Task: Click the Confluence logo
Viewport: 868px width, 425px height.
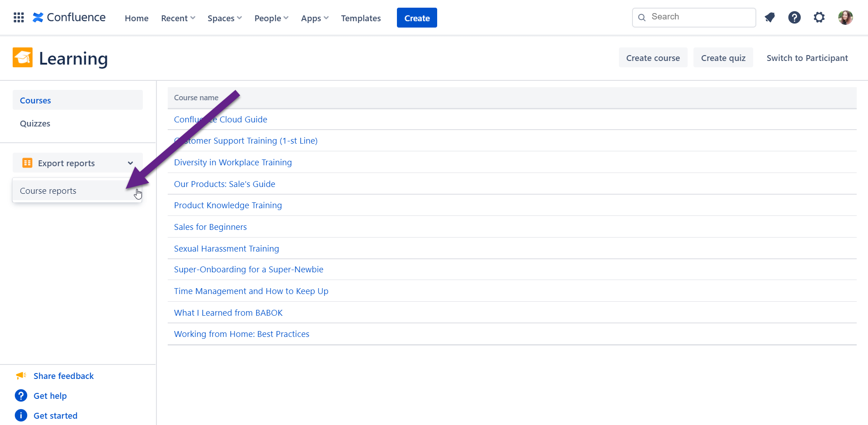Action: [69, 18]
